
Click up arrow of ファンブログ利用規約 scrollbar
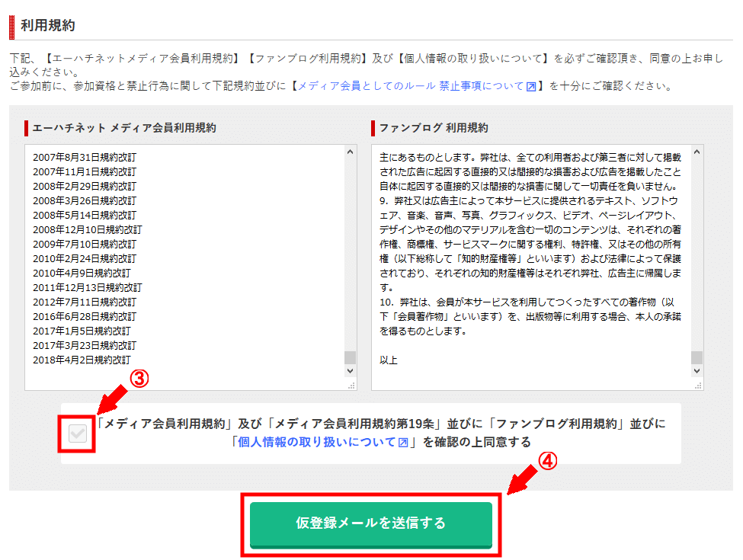pos(697,152)
